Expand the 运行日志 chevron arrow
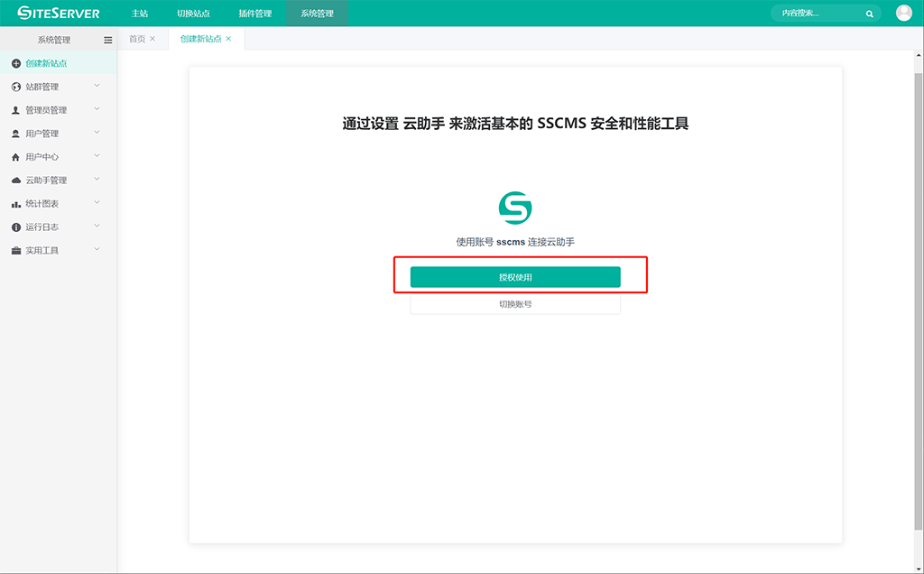Image resolution: width=924 pixels, height=574 pixels. pos(97,227)
